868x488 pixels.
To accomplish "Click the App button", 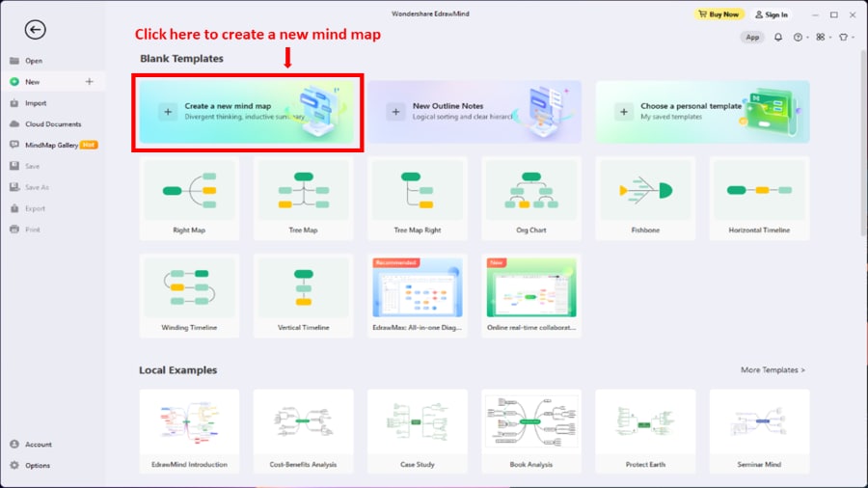I will [751, 37].
